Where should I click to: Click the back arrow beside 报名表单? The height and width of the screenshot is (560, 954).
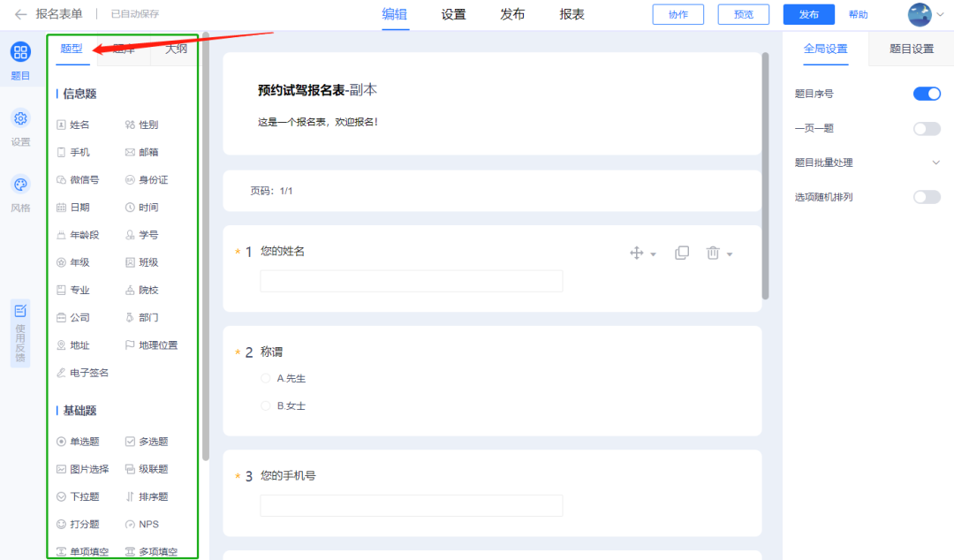pos(20,14)
